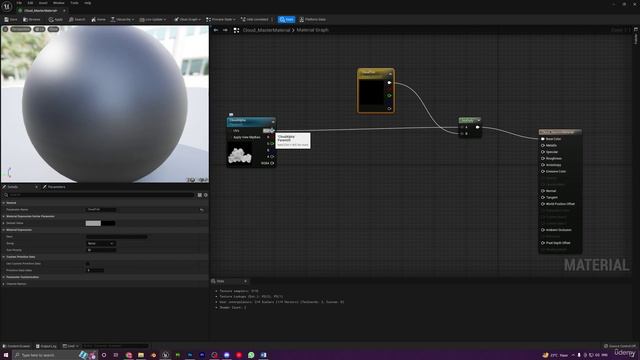
Task: Navigate back in material graph
Action: coord(216,30)
